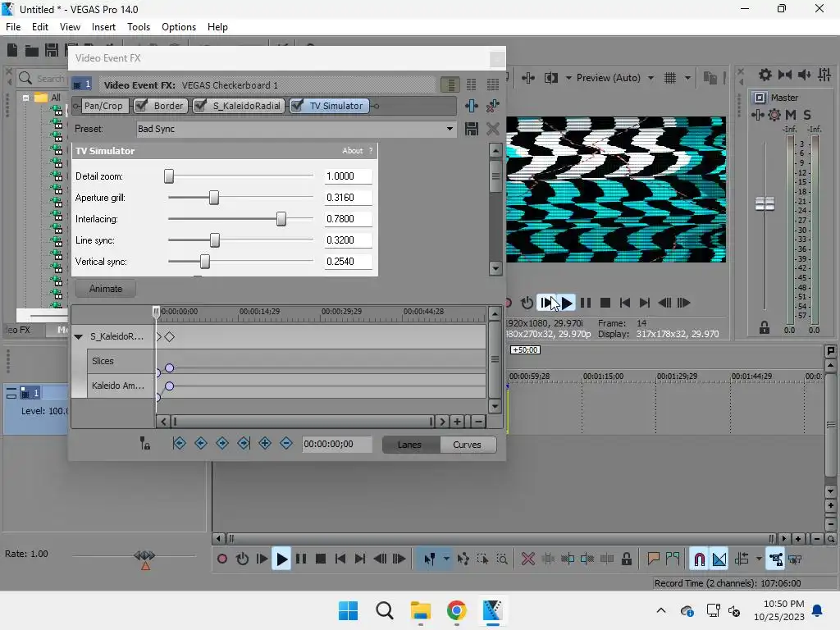Image resolution: width=840 pixels, height=630 pixels.
Task: Select the Envelope Edit tool
Action: point(463,559)
